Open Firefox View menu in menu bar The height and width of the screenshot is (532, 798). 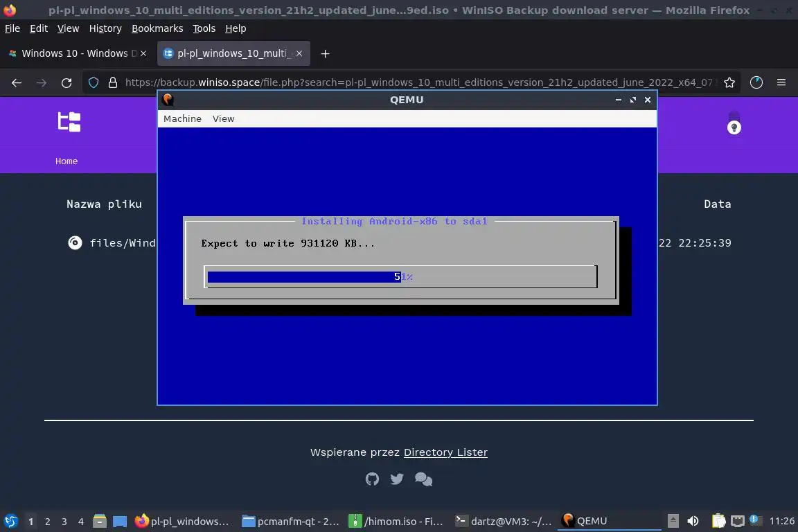coord(68,28)
